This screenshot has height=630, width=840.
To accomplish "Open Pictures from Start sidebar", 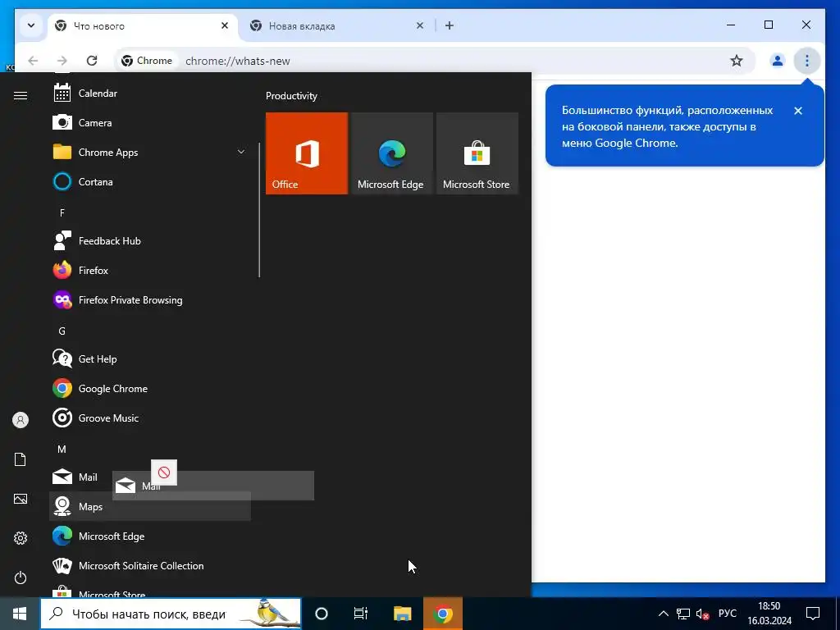I will coord(21,499).
